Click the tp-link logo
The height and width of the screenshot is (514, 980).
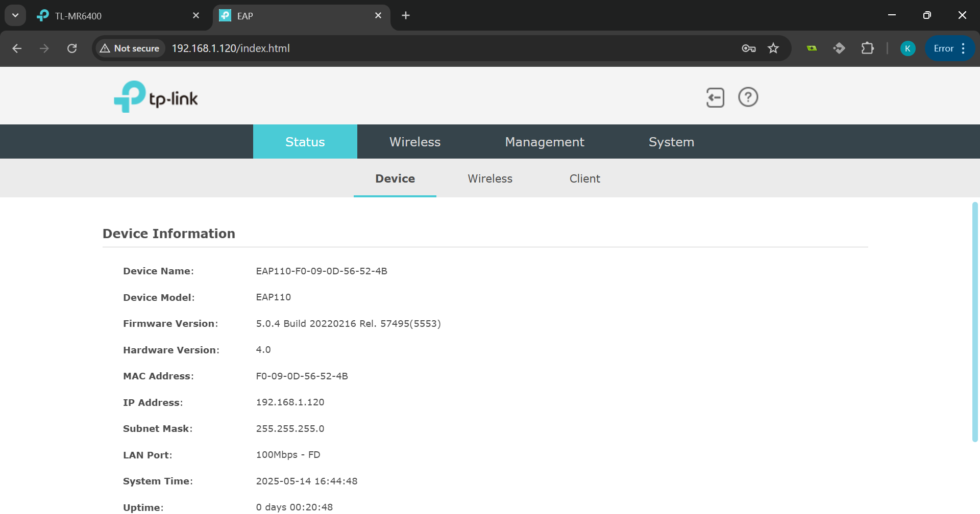pyautogui.click(x=156, y=97)
